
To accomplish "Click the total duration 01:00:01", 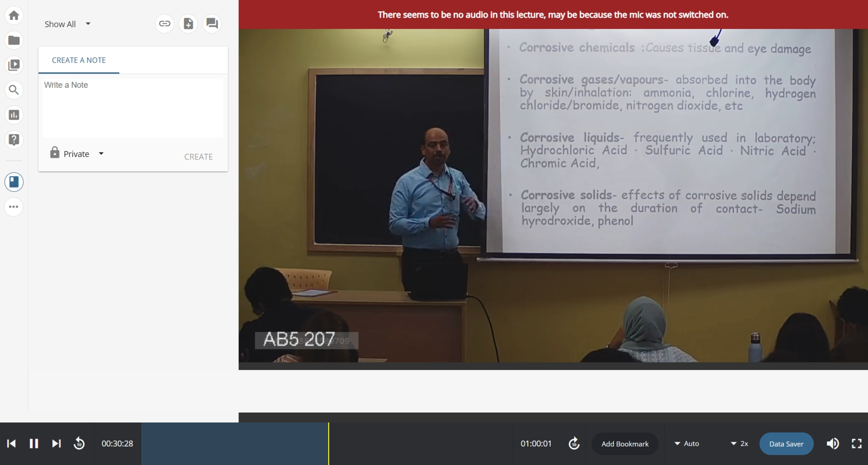I will click(x=536, y=444).
